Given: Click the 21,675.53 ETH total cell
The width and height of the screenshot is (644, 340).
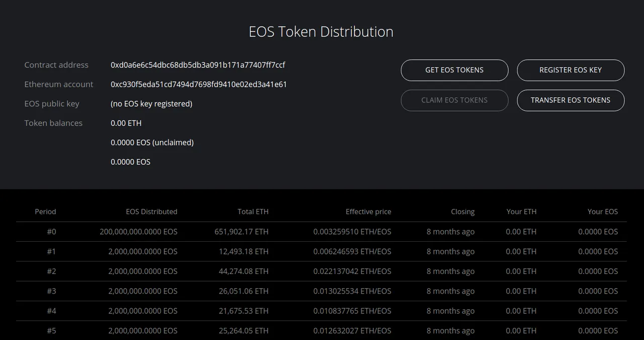Looking at the screenshot, I should [x=244, y=311].
